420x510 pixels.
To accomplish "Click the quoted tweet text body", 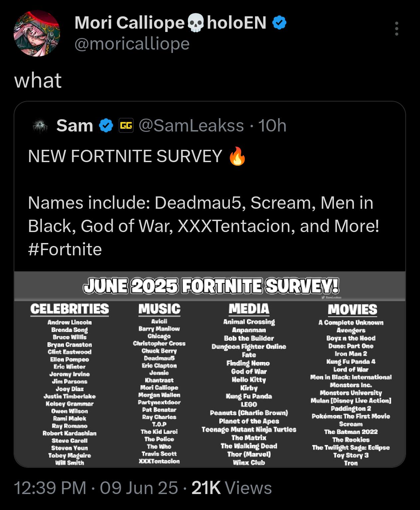I will coord(203,215).
